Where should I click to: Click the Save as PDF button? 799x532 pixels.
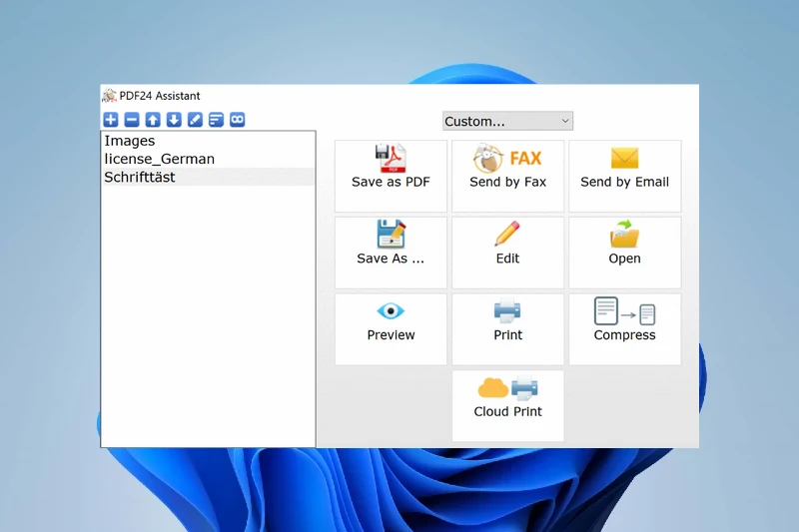coord(391,176)
